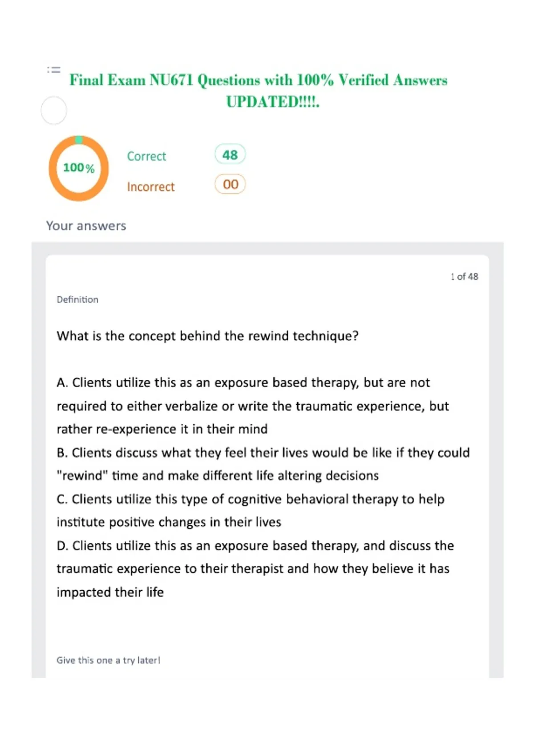Click the rewind technique question text
Viewport: 534px width, 756px height.
coord(207,336)
